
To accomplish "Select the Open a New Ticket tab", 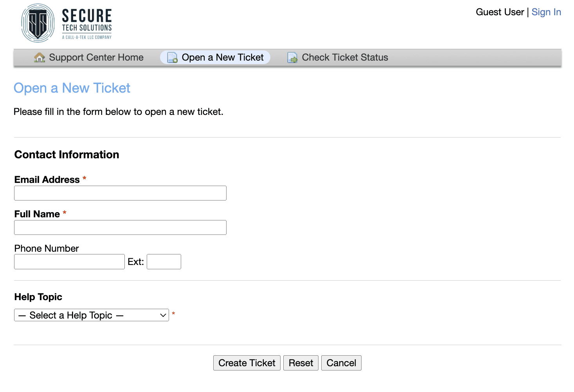I will click(215, 57).
